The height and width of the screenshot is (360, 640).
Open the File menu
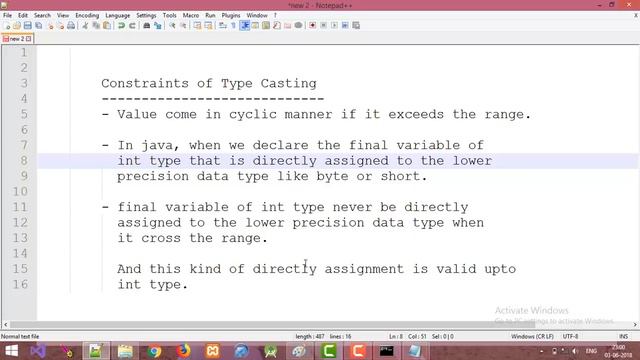(x=7, y=15)
